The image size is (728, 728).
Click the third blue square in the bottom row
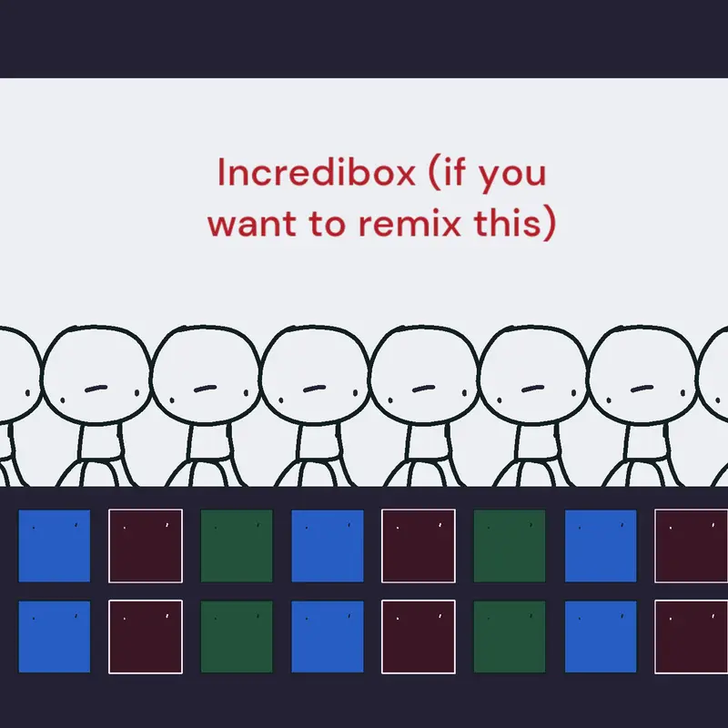coord(601,636)
